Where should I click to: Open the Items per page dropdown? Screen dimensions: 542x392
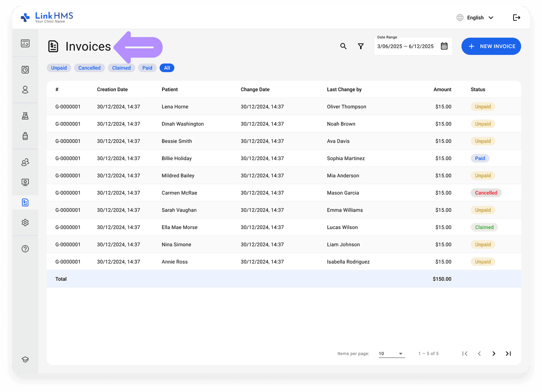(x=391, y=353)
